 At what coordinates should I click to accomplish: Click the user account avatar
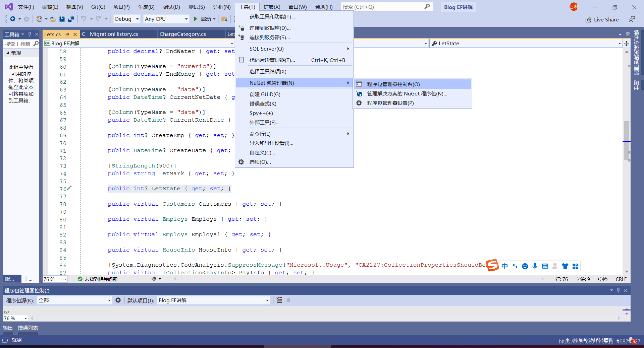click(574, 7)
